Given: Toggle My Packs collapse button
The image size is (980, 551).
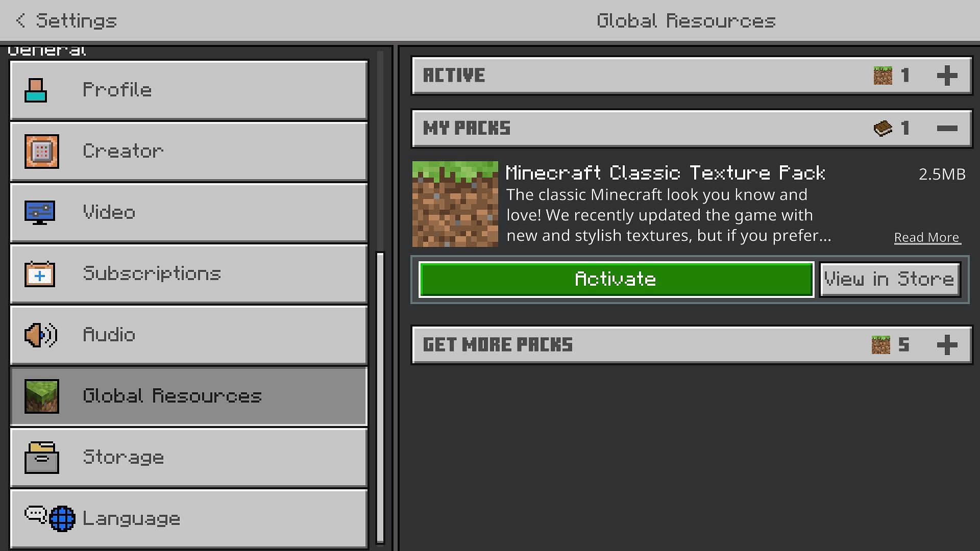Looking at the screenshot, I should [947, 128].
